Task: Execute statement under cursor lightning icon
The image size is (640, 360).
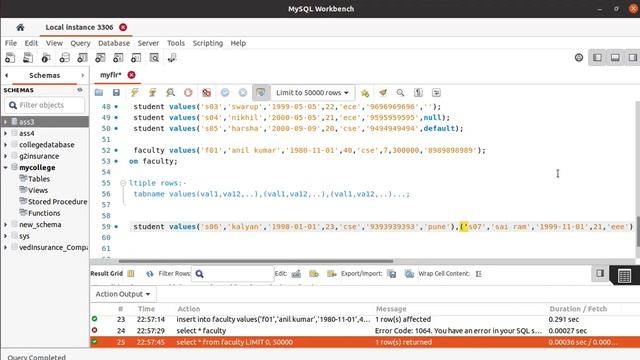Action: click(153, 93)
